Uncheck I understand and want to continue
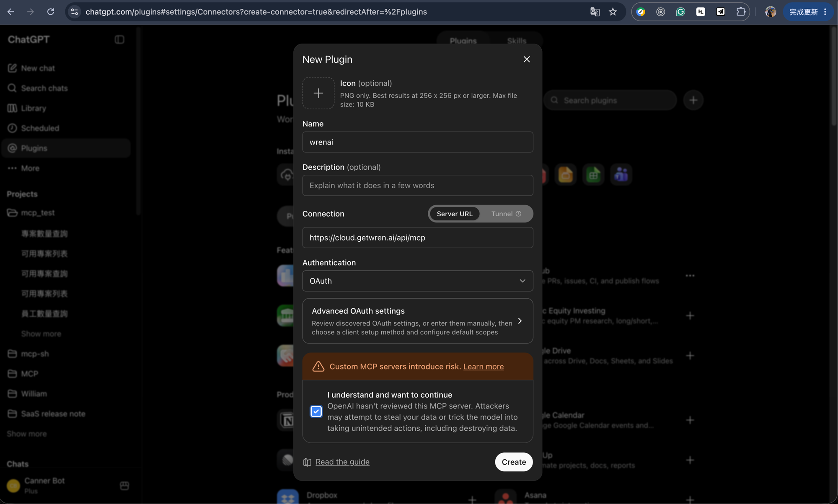 click(316, 411)
